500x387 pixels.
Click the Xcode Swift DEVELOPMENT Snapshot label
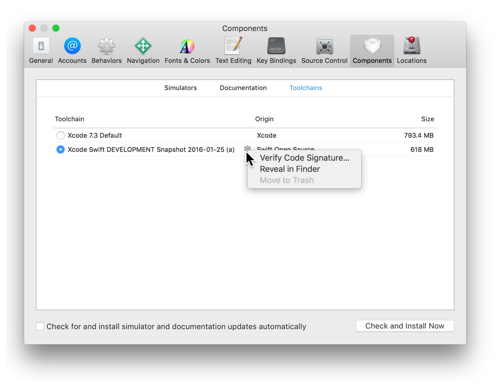(151, 149)
